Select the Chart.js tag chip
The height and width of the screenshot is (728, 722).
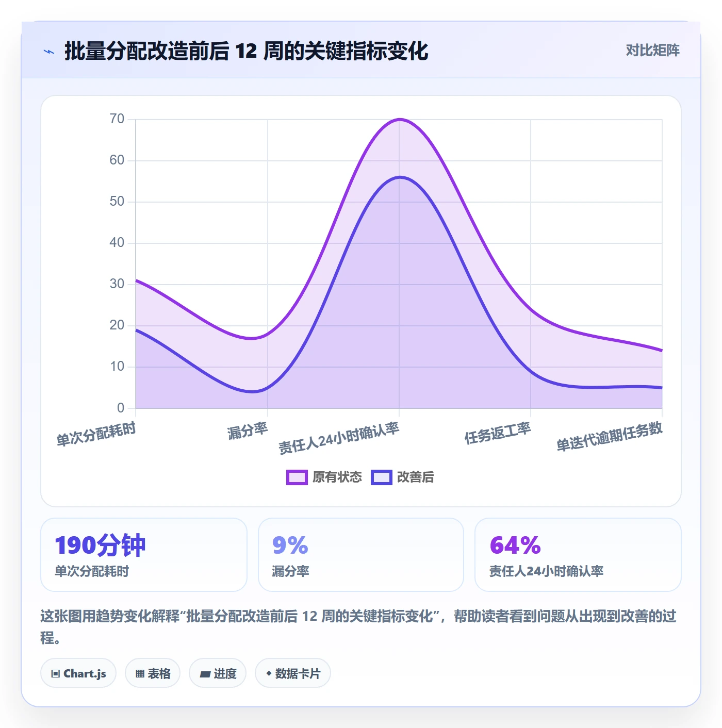coord(78,673)
